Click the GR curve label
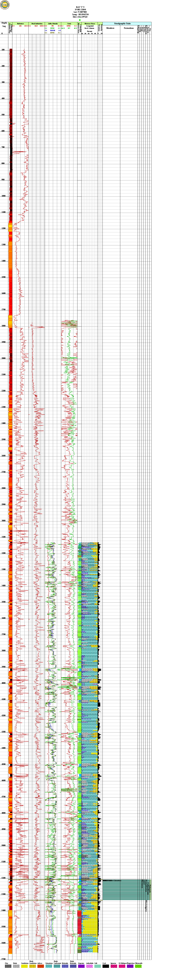 coord(20,26)
